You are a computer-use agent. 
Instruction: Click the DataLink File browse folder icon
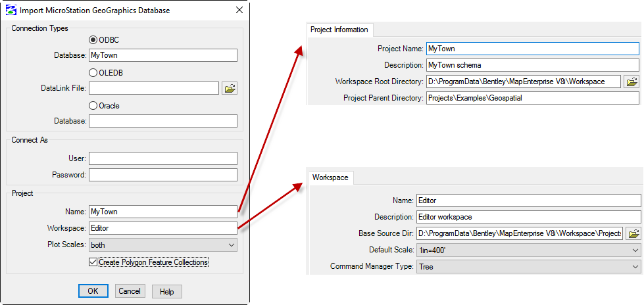[x=230, y=88]
